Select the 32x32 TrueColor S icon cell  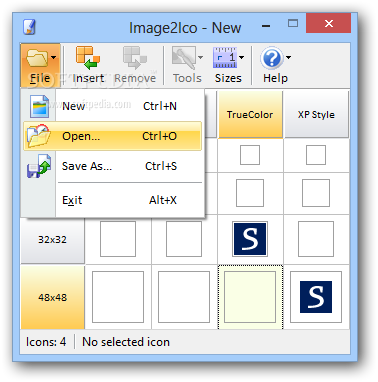250,239
